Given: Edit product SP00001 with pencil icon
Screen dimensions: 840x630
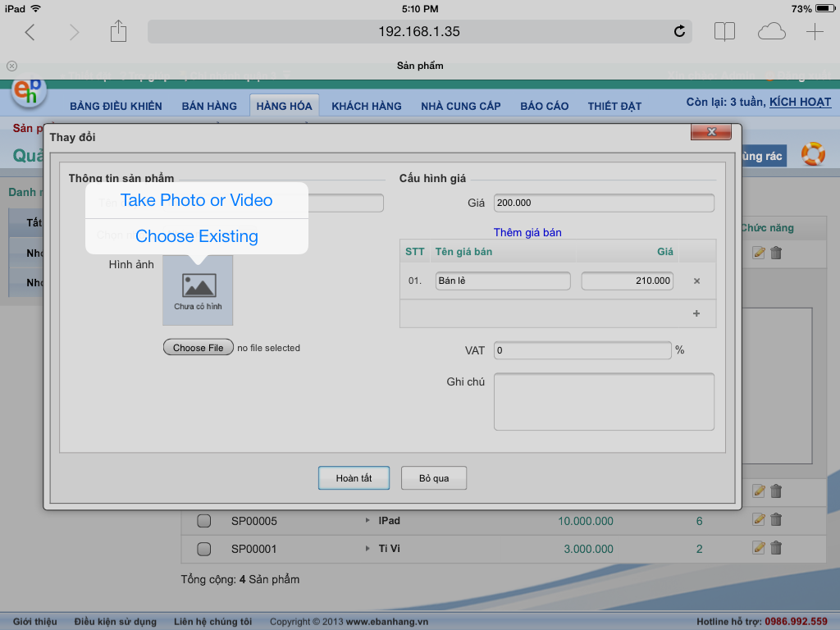Looking at the screenshot, I should click(759, 547).
